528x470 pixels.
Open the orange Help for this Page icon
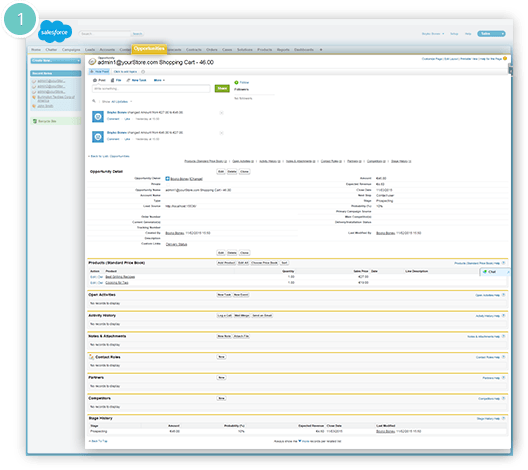pos(505,59)
